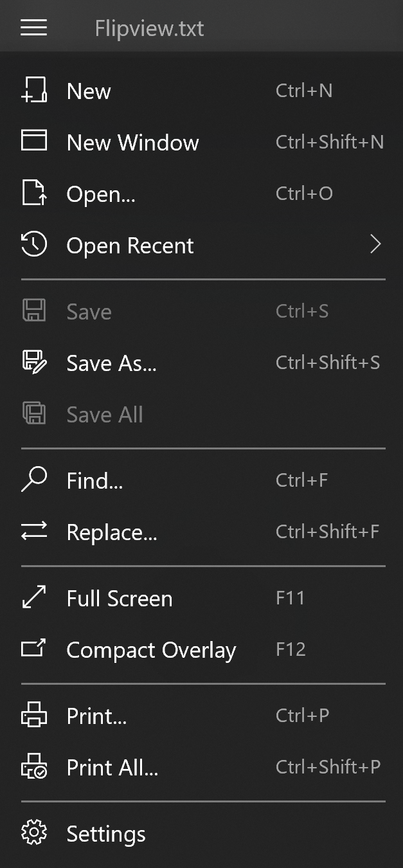Click the Find magnifier icon
Image resolution: width=403 pixels, height=868 pixels.
click(x=34, y=480)
